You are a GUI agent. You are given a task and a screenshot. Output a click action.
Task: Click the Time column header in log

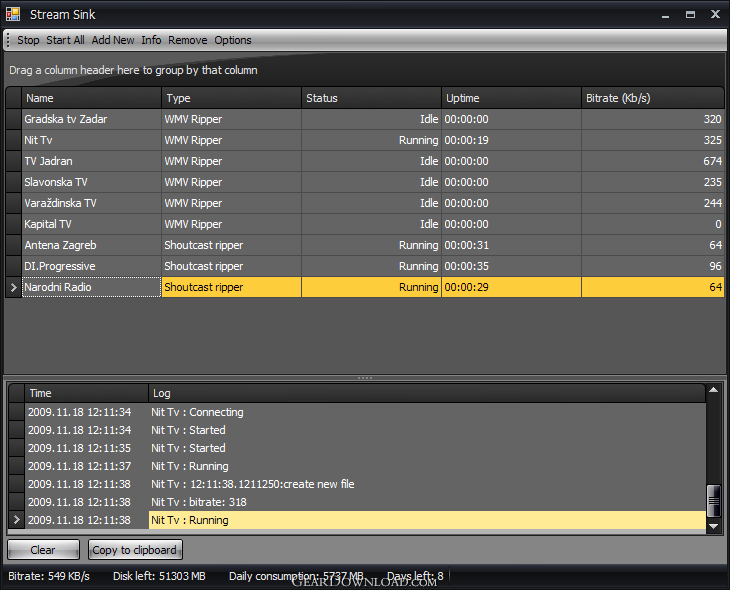pyautogui.click(x=86, y=393)
